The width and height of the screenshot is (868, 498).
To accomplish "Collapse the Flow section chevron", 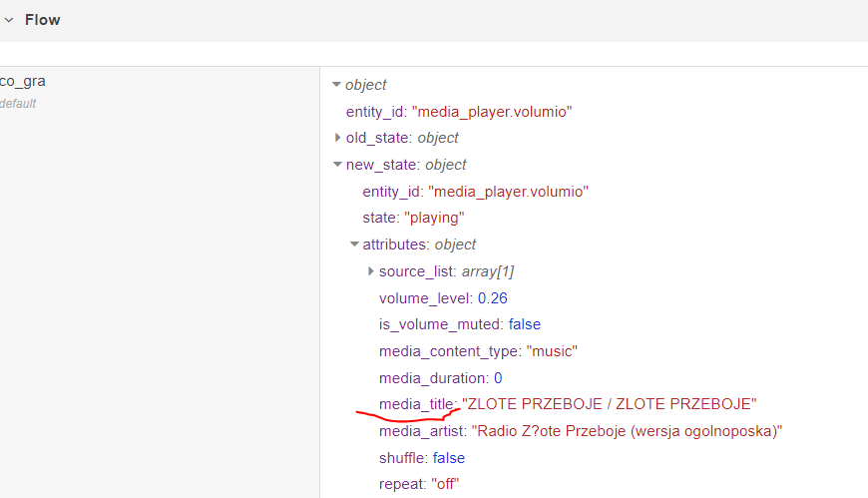I will tap(9, 20).
